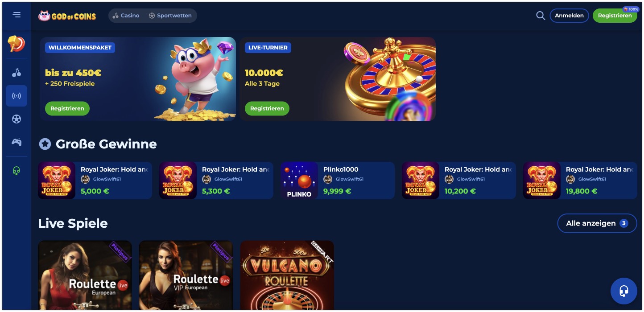Register via the Willkommenspaket banner button
This screenshot has height=312, width=644.
tap(67, 108)
